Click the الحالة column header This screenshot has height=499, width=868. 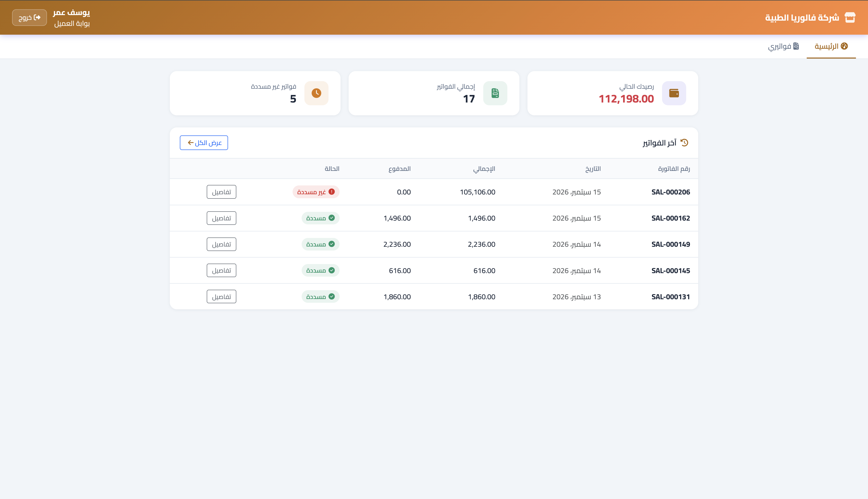tap(332, 169)
